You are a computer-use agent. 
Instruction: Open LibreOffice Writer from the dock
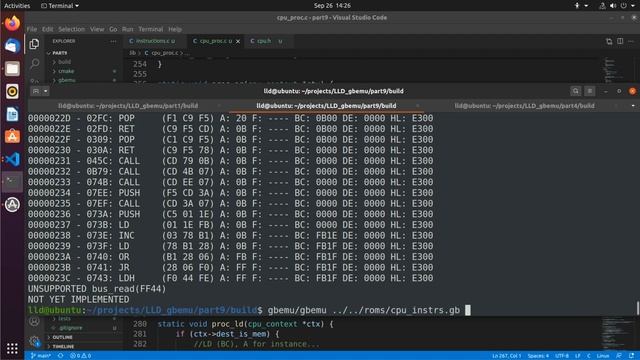(12, 114)
